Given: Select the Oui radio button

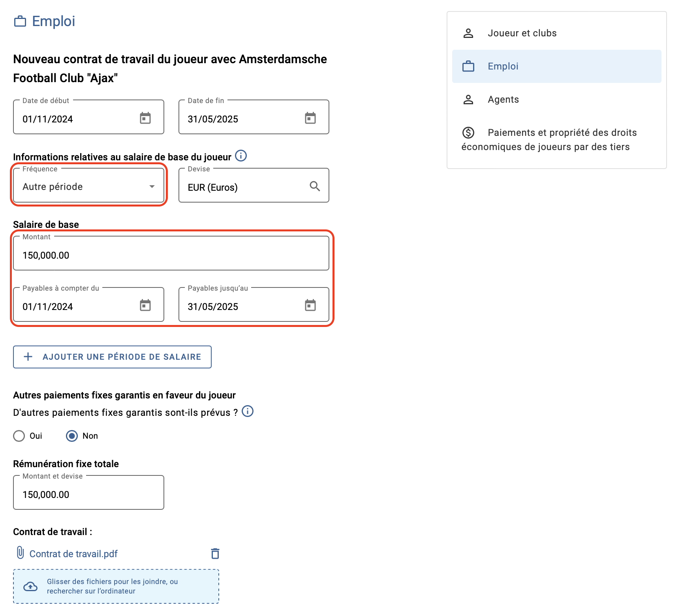Looking at the screenshot, I should (19, 436).
